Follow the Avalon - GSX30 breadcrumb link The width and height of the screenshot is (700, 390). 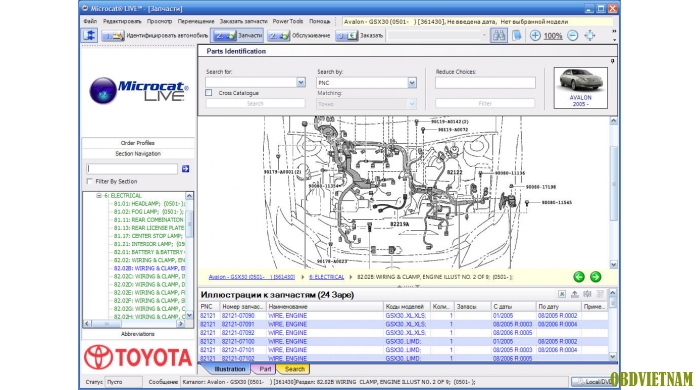click(252, 277)
